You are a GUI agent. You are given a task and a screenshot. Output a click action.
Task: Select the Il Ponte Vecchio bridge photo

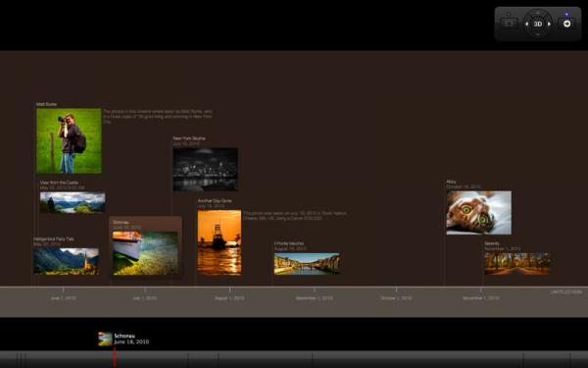[307, 264]
